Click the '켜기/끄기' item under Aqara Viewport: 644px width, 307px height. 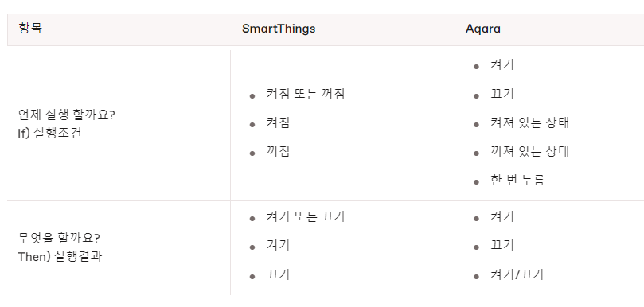click(x=517, y=274)
